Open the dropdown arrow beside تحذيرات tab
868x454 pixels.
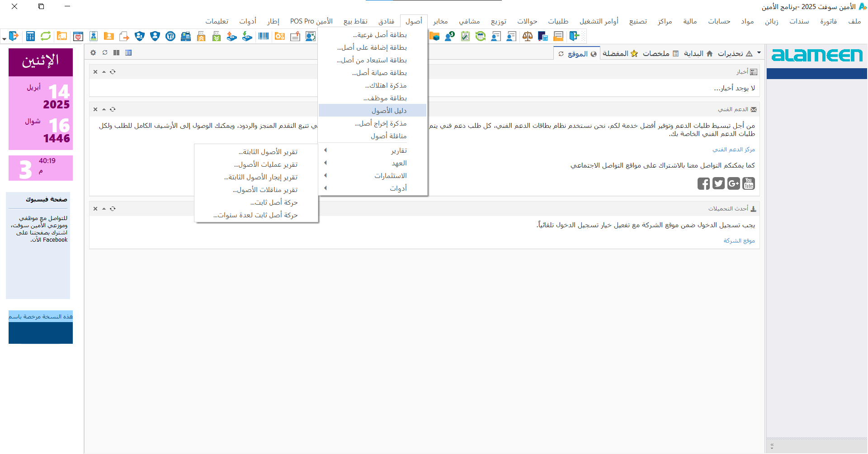[759, 53]
